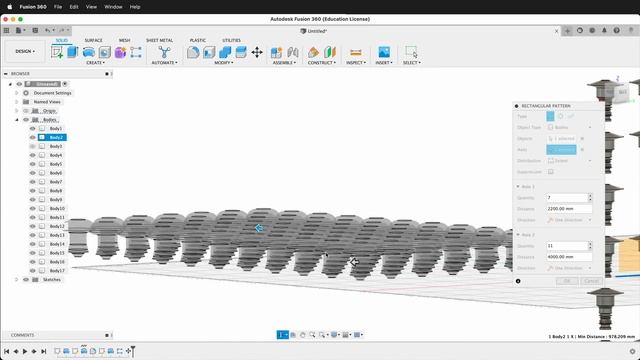640x360 pixels.
Task: Open the Create Form purple icon
Action: pos(120,52)
